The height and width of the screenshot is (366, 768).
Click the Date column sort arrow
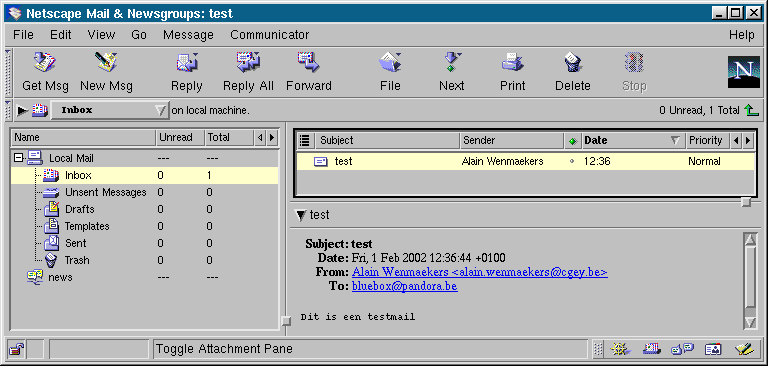pyautogui.click(x=675, y=141)
